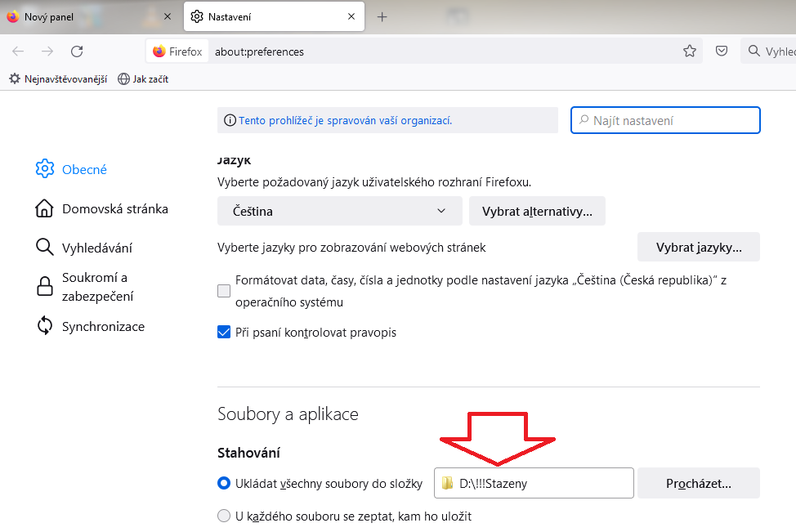Open a new tab with plus icon
The image size is (796, 532).
click(x=382, y=16)
